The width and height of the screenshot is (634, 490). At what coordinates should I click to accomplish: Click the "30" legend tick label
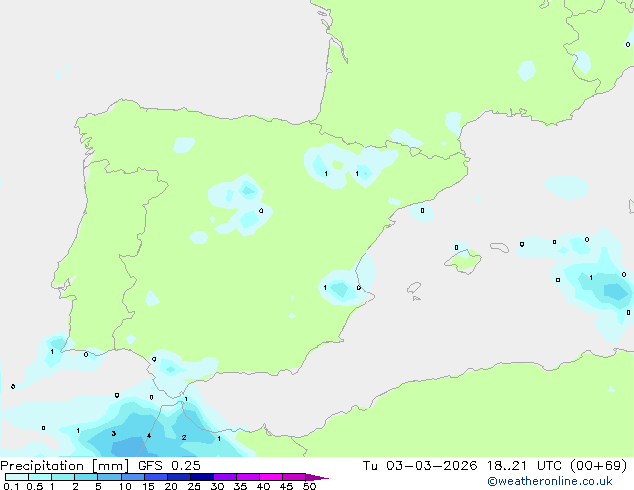tap(217, 486)
